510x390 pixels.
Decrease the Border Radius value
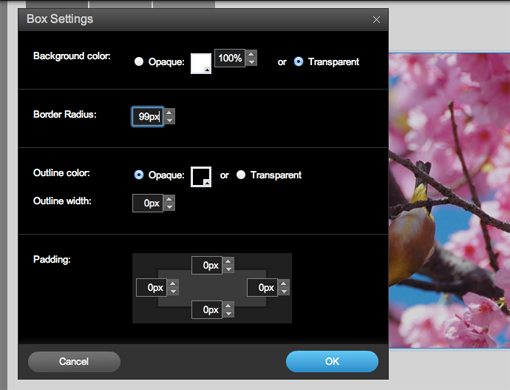tap(169, 120)
